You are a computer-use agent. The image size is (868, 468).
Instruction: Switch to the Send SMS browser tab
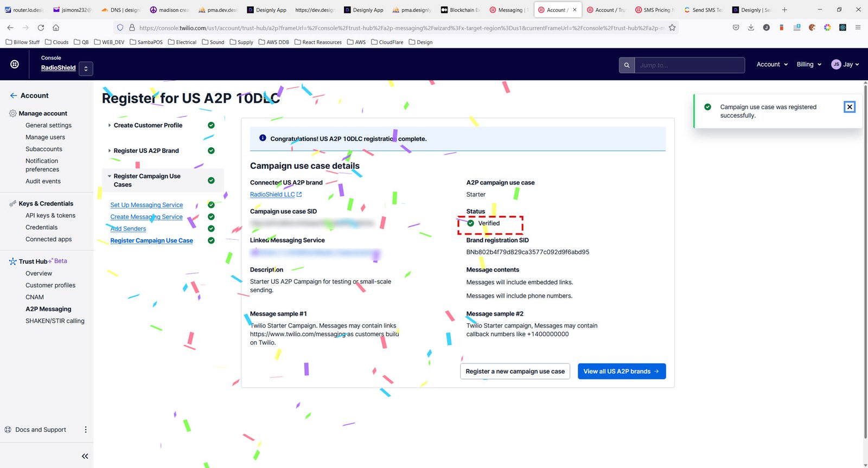pyautogui.click(x=703, y=10)
